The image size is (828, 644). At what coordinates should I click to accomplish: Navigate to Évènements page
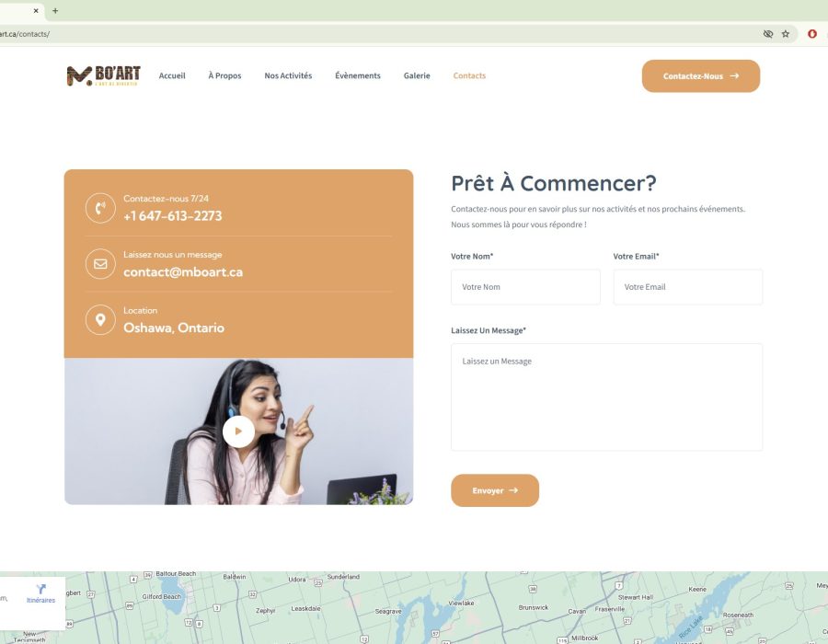[358, 76]
